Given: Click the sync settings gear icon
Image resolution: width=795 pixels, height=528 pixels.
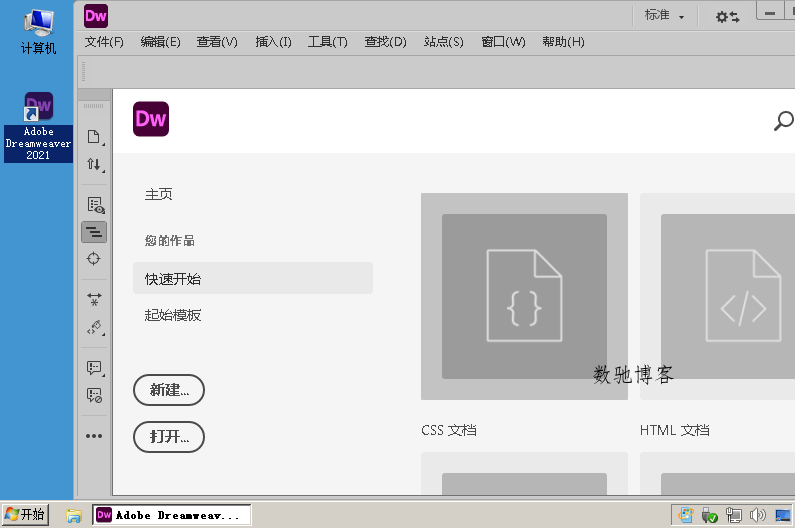Looking at the screenshot, I should point(727,17).
